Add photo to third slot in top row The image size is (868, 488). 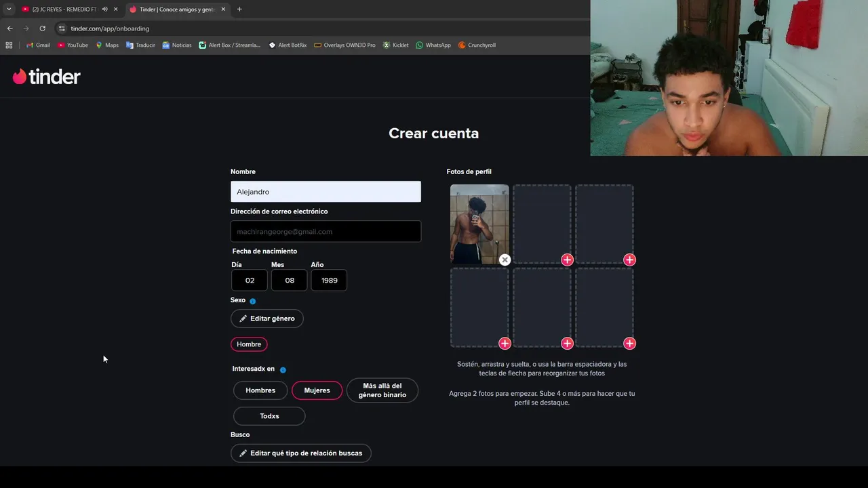[629, 260]
